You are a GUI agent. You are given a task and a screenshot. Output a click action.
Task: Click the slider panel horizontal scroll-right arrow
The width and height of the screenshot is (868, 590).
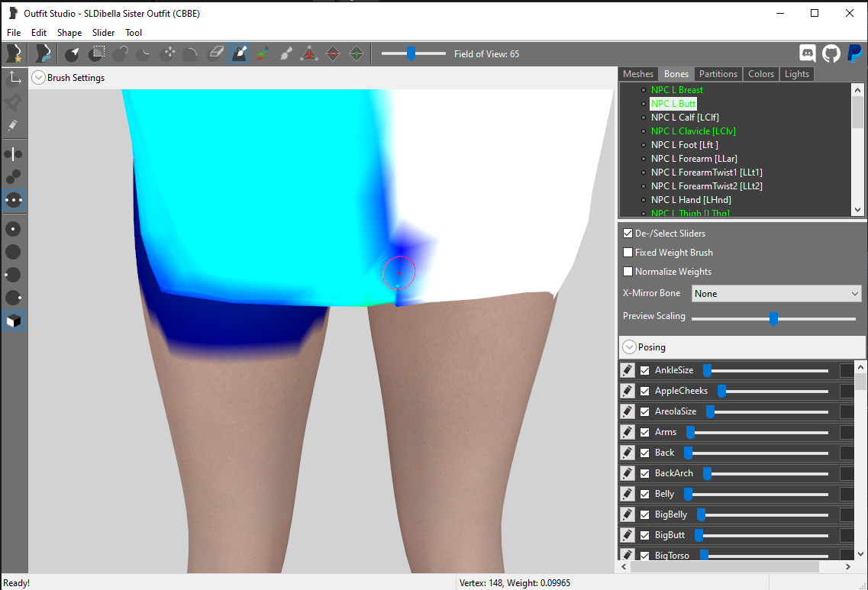[x=847, y=567]
